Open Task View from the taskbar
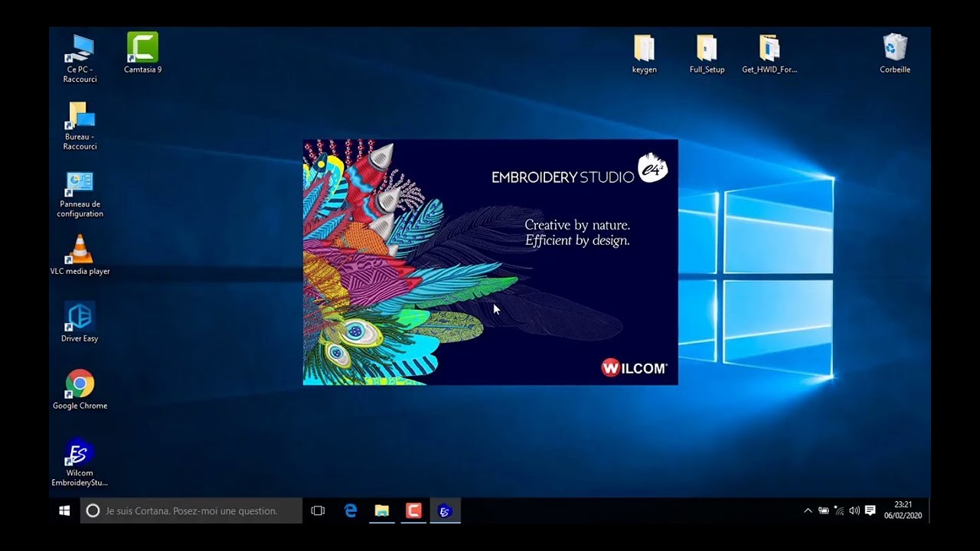Image resolution: width=980 pixels, height=551 pixels. 318,510
